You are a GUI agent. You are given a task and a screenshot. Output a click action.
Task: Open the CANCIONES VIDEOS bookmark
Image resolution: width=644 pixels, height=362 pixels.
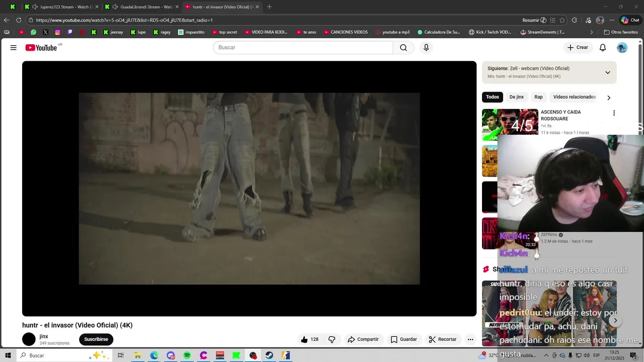click(346, 32)
